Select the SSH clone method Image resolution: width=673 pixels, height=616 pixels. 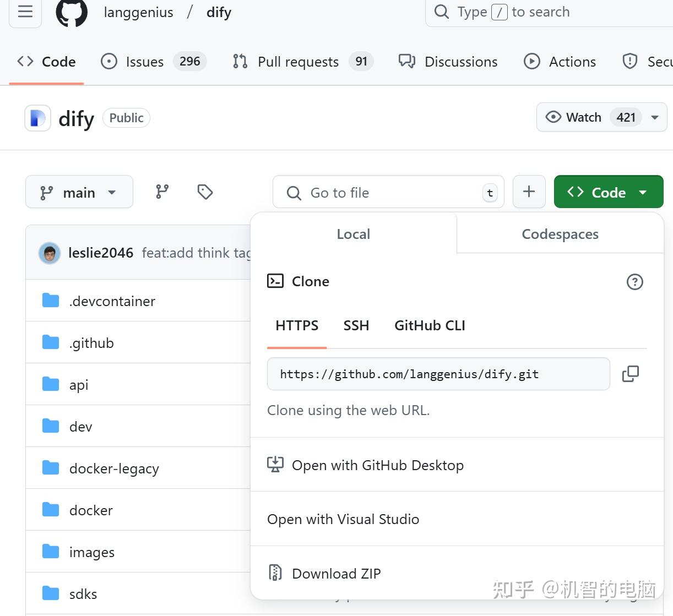click(356, 325)
